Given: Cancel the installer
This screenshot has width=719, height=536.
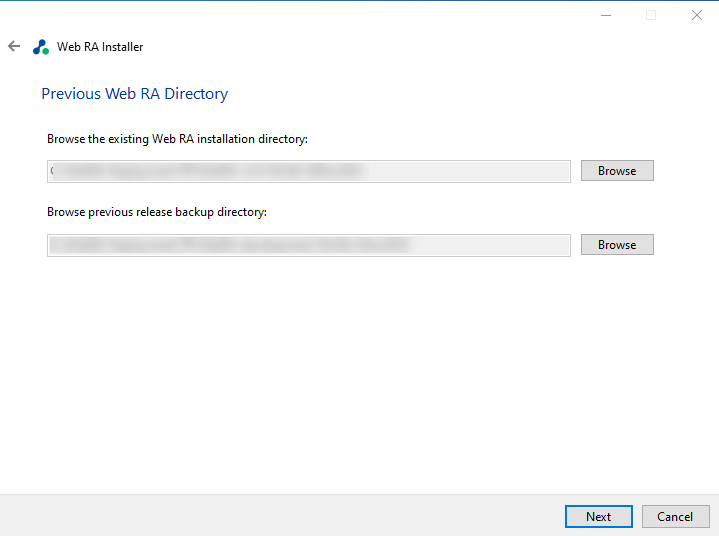Looking at the screenshot, I should 675,517.
